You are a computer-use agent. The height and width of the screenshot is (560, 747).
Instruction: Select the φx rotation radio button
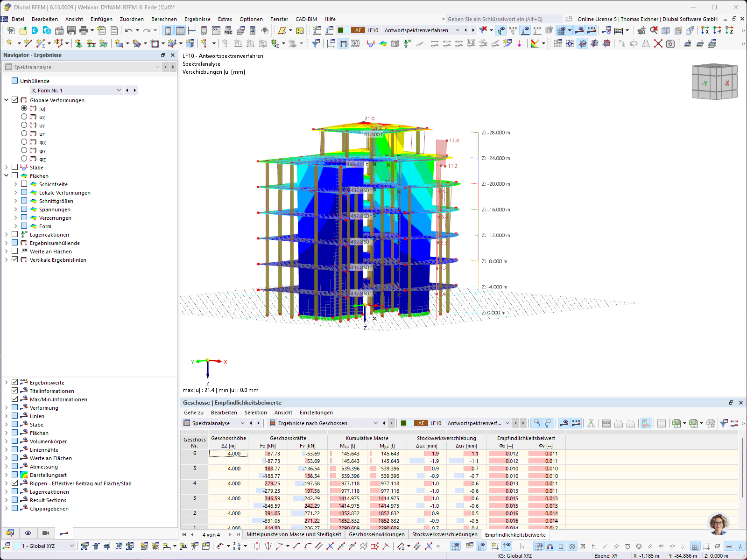point(24,142)
